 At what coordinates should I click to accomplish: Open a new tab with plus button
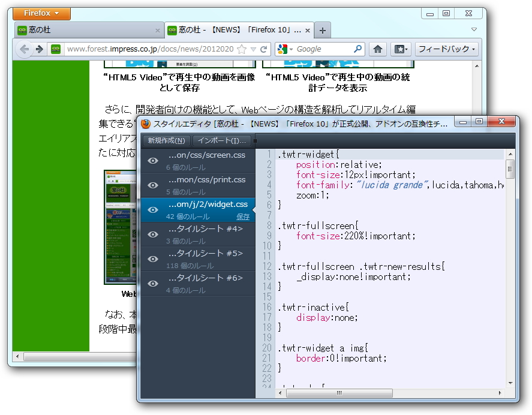coord(322,31)
